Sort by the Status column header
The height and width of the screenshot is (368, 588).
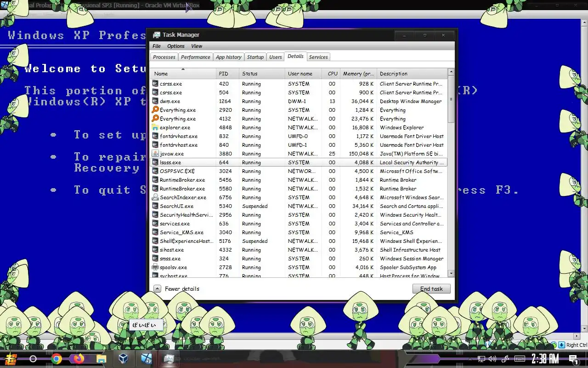pos(262,74)
